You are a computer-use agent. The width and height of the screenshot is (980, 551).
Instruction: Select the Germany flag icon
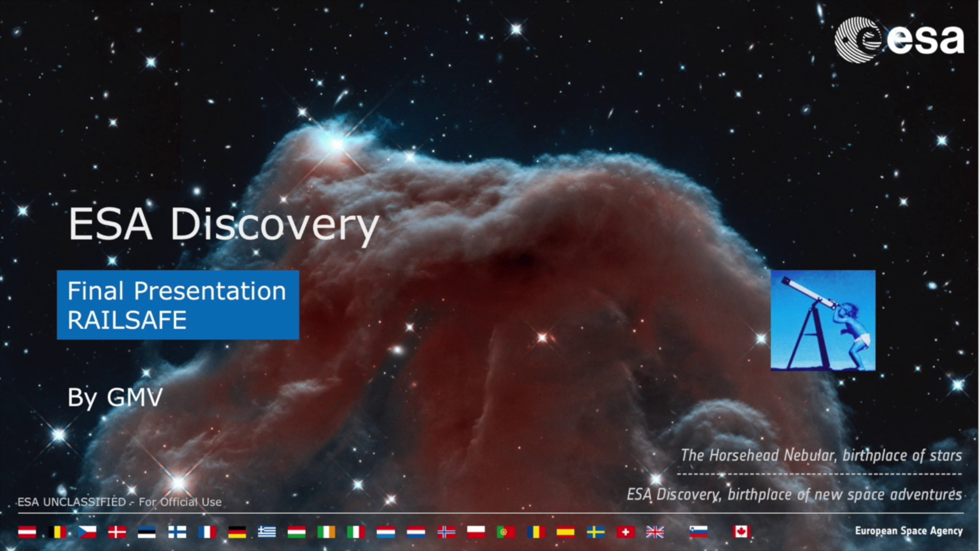point(237,532)
